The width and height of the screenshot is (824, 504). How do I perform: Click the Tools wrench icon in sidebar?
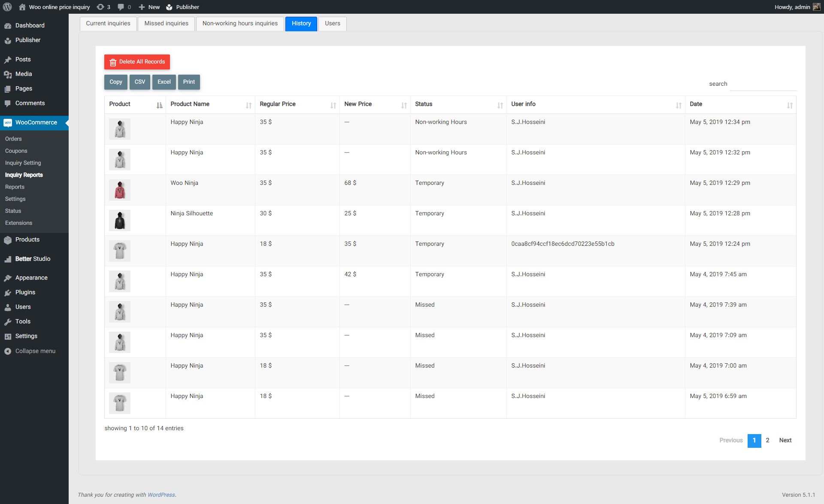pyautogui.click(x=8, y=322)
